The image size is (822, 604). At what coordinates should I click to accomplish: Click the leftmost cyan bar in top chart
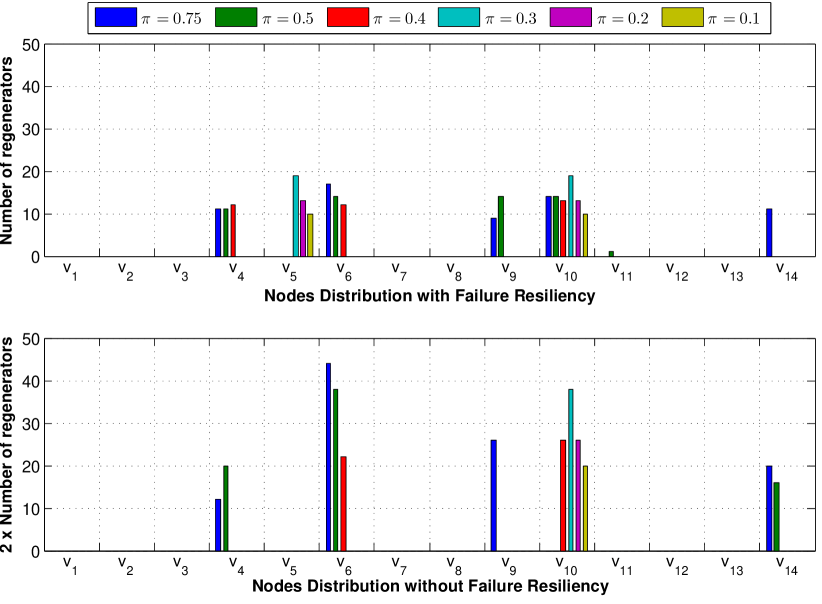point(295,216)
